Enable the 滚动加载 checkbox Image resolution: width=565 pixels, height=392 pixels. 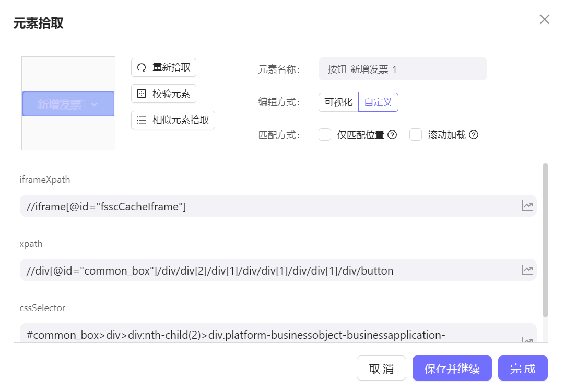coord(416,135)
